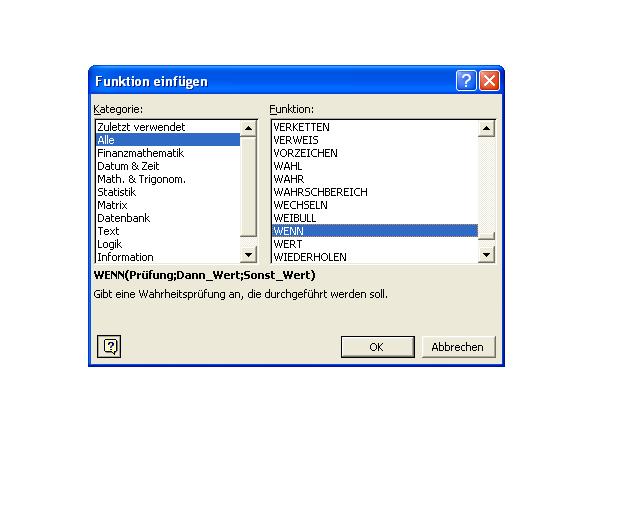Click the Kategorie list scroll down arrow
This screenshot has height=512, width=640.
(x=248, y=255)
